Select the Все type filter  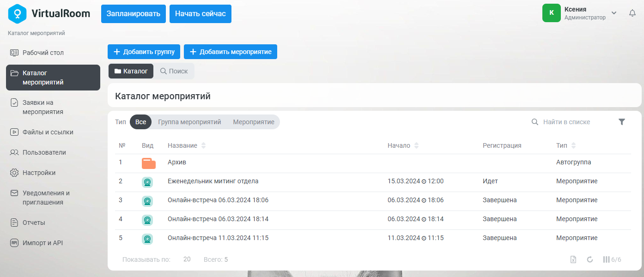coord(141,122)
